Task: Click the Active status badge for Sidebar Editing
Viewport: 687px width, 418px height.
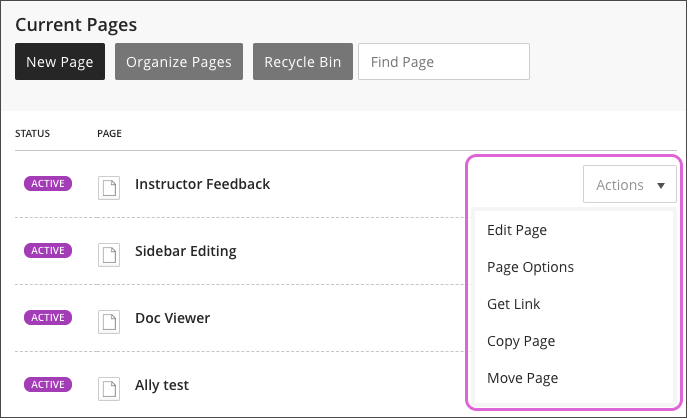Action: (48, 251)
